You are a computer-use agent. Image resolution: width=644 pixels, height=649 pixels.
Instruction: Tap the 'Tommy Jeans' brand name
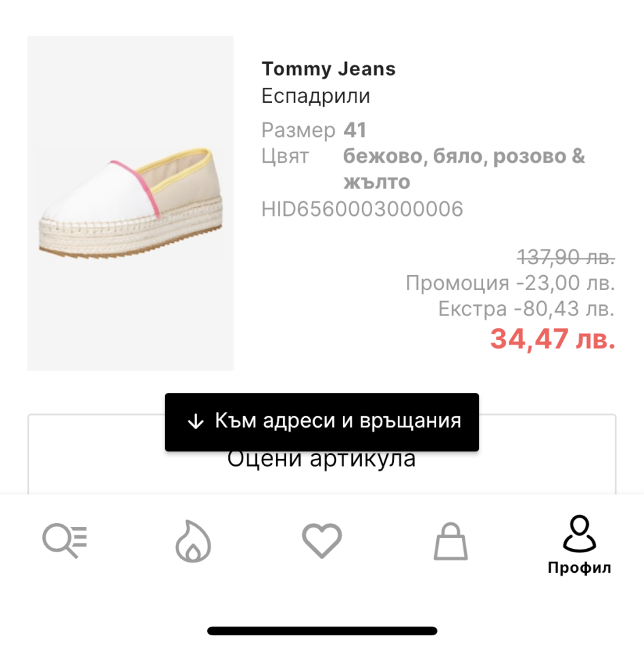328,69
